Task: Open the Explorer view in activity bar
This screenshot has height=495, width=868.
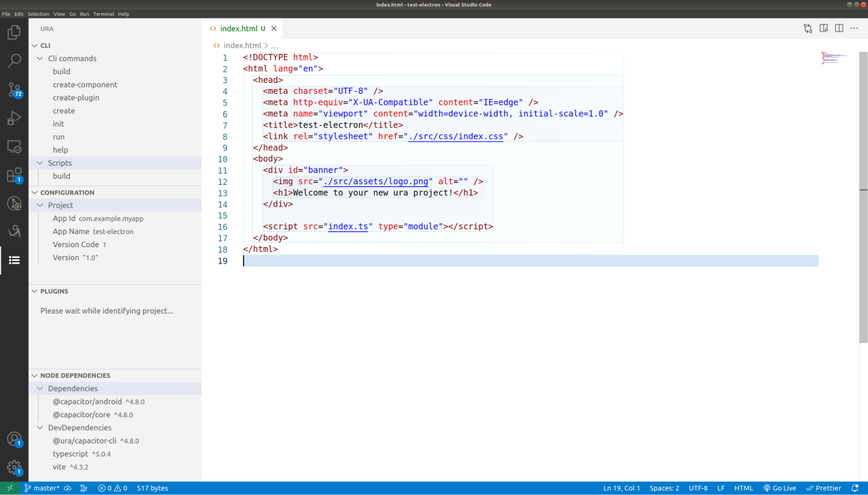Action: [14, 32]
